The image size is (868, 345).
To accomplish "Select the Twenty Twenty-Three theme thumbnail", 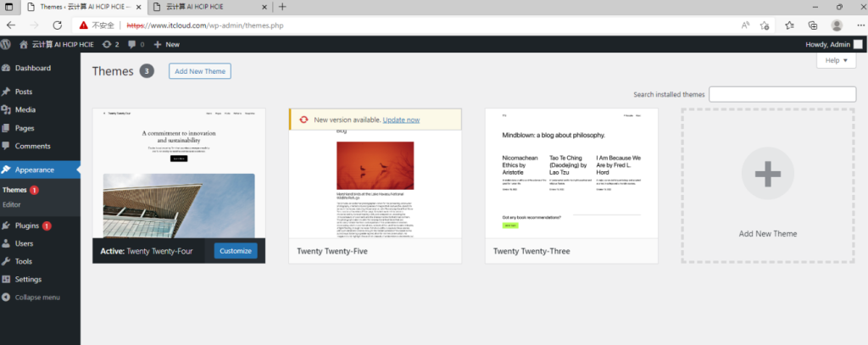I will (570, 174).
